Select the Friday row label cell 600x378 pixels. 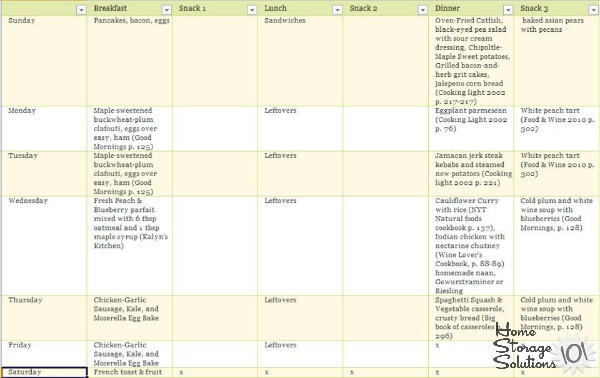coord(44,354)
